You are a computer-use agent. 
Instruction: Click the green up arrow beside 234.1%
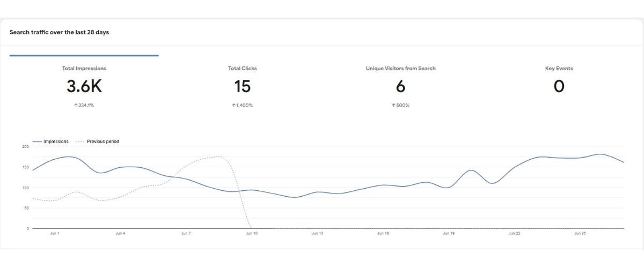tap(76, 106)
